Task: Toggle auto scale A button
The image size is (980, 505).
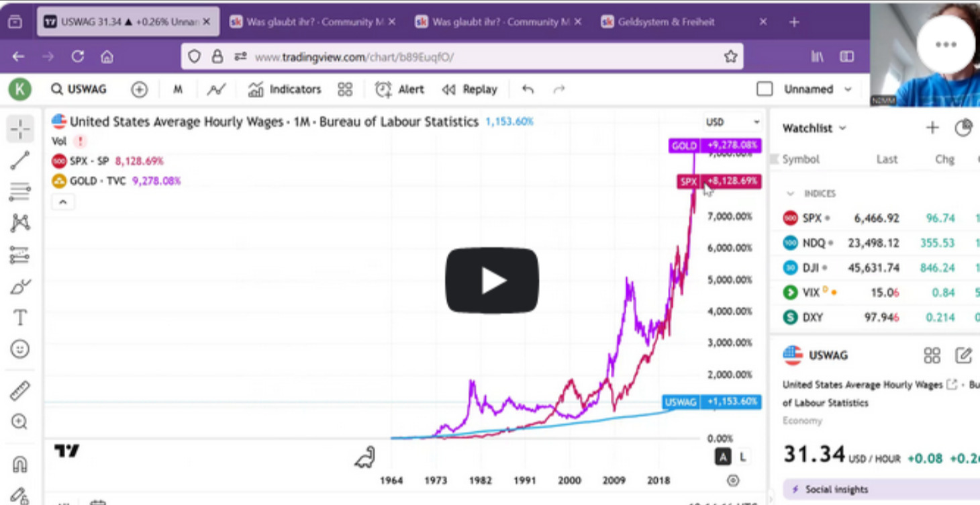Action: click(723, 457)
